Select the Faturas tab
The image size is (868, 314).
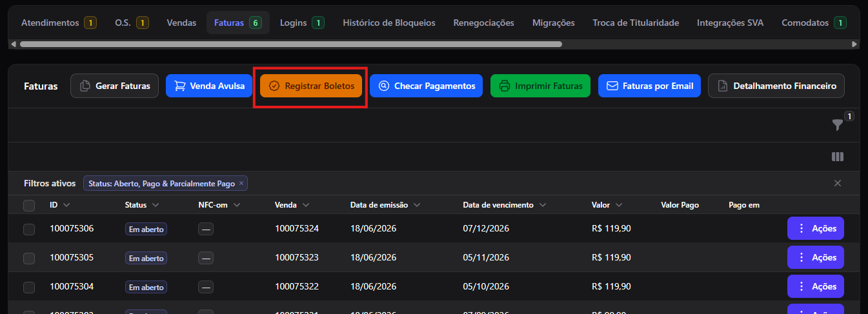click(237, 23)
